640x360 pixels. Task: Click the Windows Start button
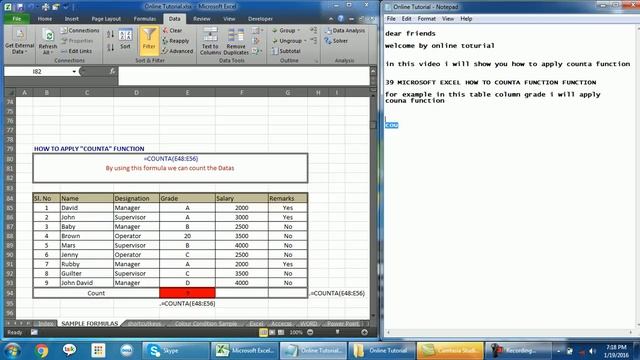coord(12,351)
